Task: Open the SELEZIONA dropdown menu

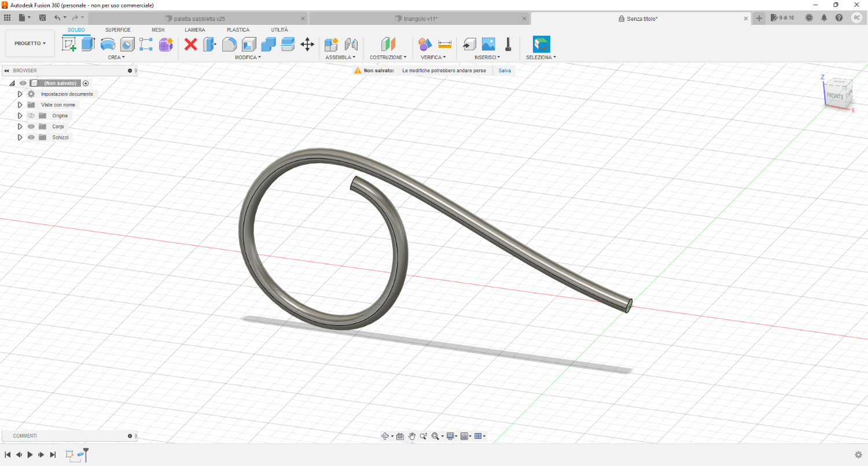Action: (541, 57)
